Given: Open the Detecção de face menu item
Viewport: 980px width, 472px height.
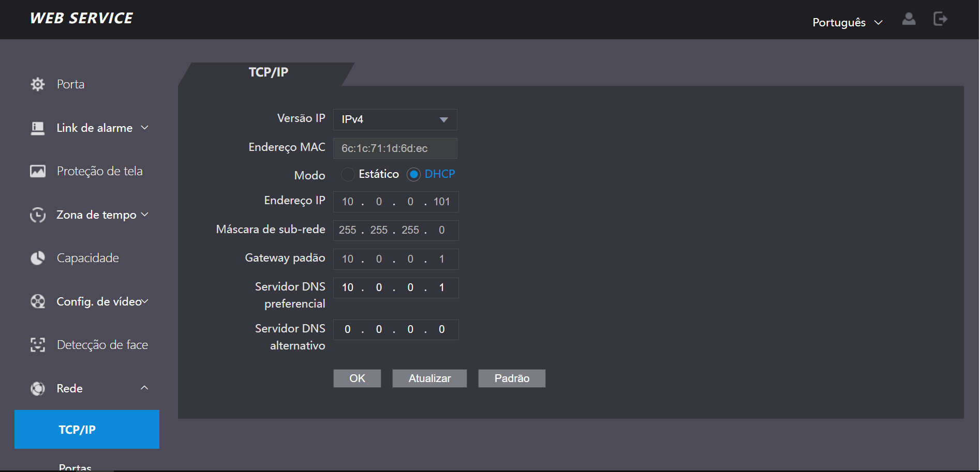Looking at the screenshot, I should tap(102, 345).
